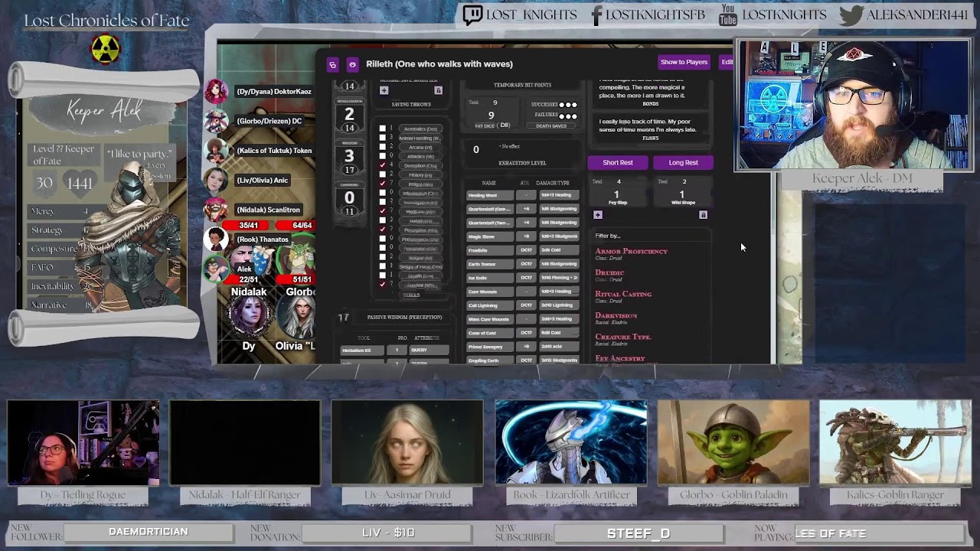
Task: Click the Earth Tremor 1d6 Bludgeoning damage
Action: click(x=559, y=264)
